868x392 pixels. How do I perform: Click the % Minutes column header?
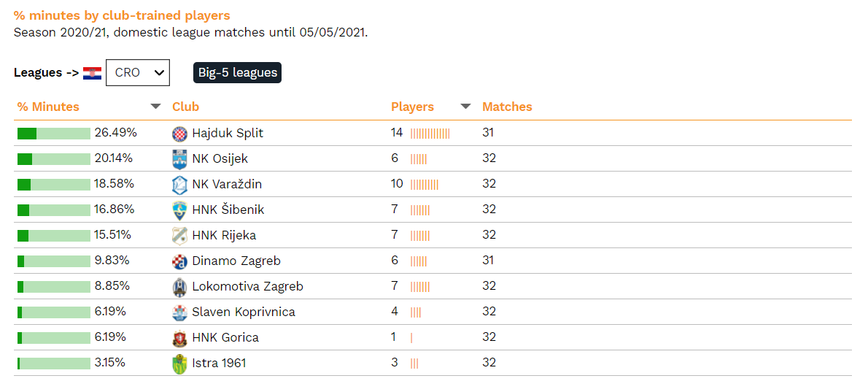pos(48,107)
